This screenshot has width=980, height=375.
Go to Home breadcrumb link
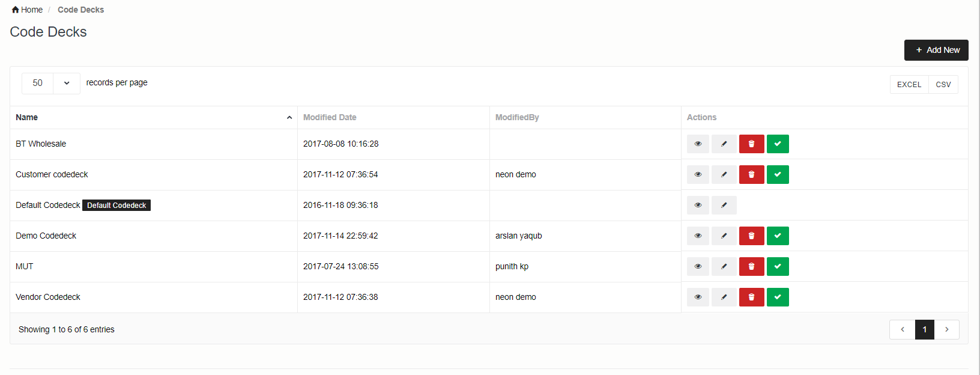(x=28, y=10)
